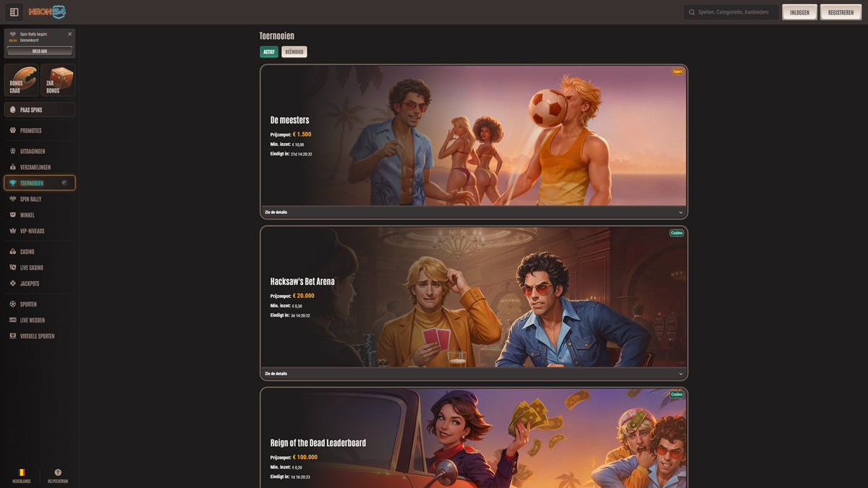Open VIP-Niveaus crown item

click(x=32, y=231)
